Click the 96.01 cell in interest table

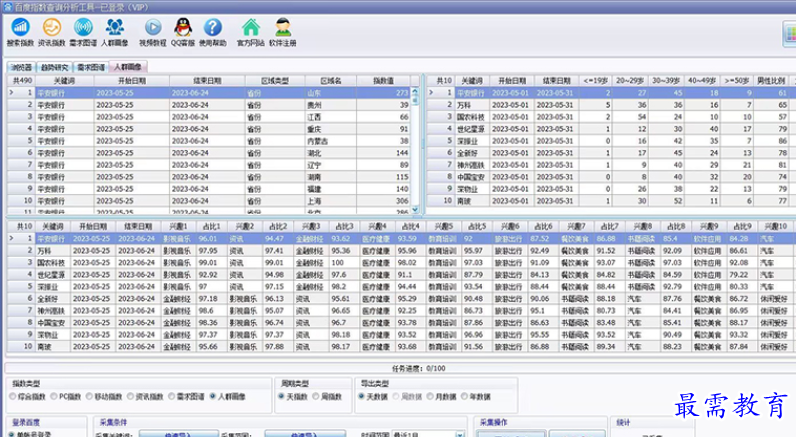pos(212,239)
